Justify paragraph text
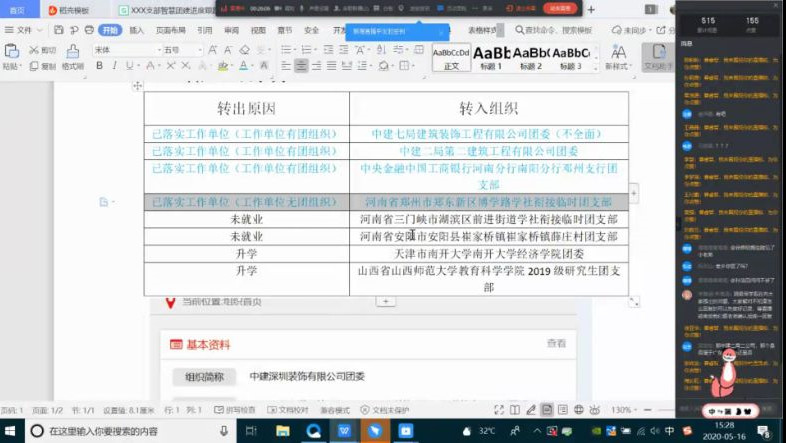The width and height of the screenshot is (786, 443). pos(331,66)
